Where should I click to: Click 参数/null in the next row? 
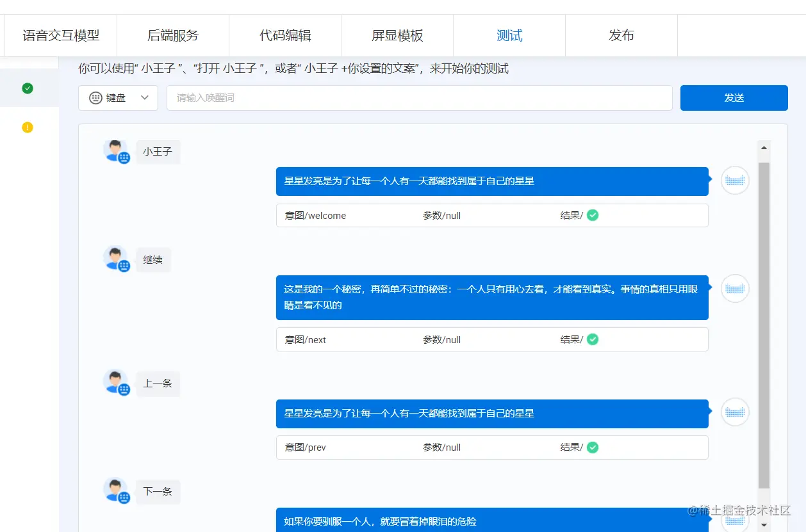pyautogui.click(x=441, y=340)
